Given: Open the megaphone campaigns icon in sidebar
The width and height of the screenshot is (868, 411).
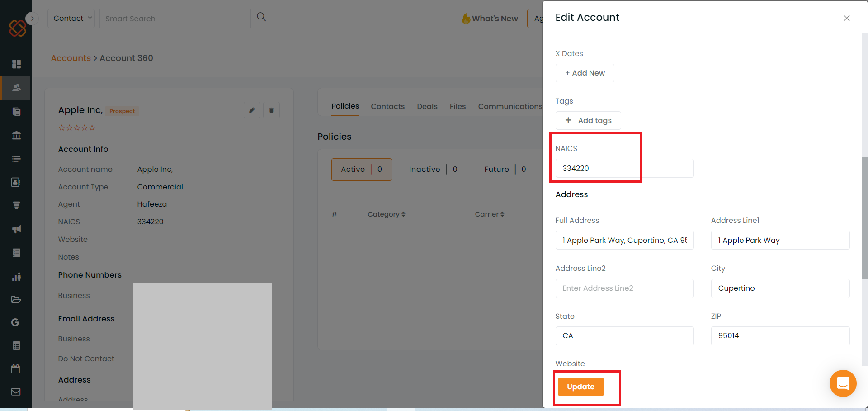Looking at the screenshot, I should click(x=16, y=229).
